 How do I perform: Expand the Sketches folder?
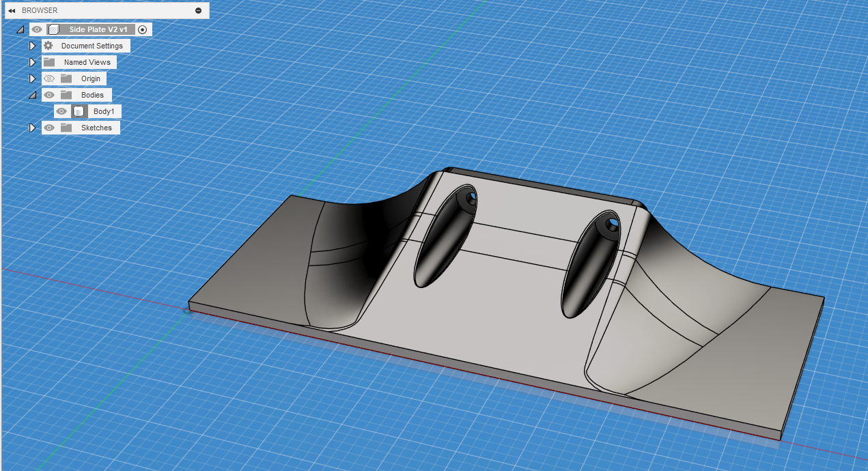(x=32, y=128)
